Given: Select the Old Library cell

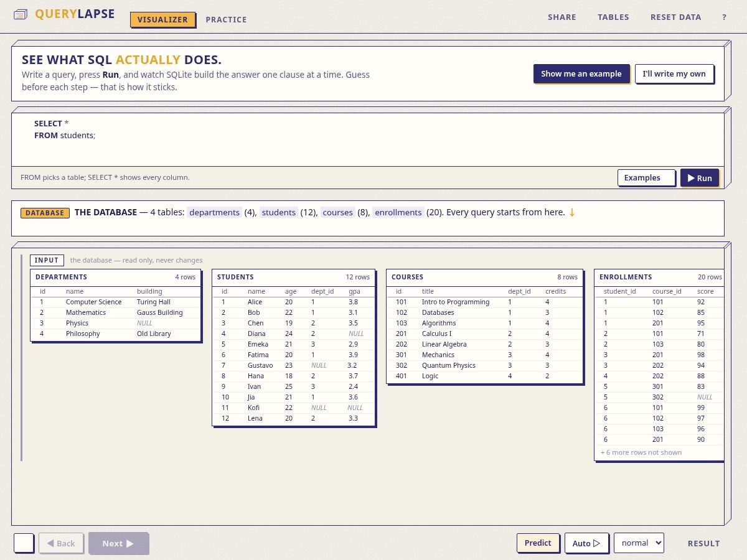Looking at the screenshot, I should point(154,334).
